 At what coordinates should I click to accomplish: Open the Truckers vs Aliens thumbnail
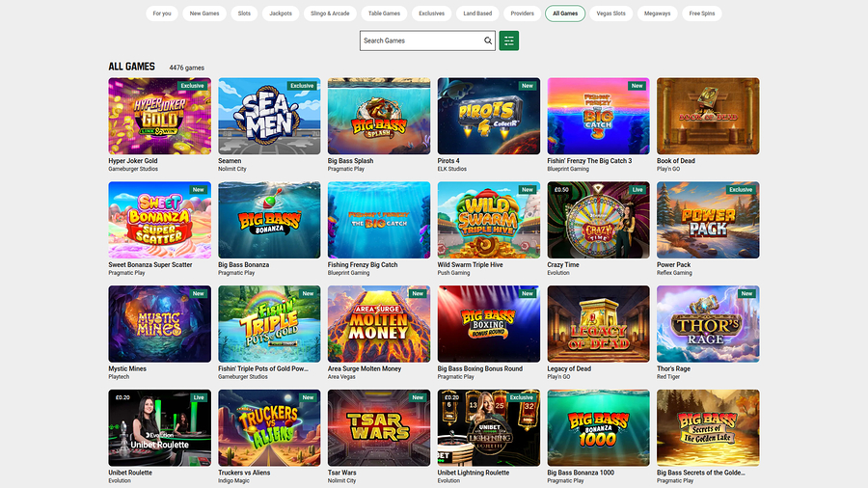[269, 427]
